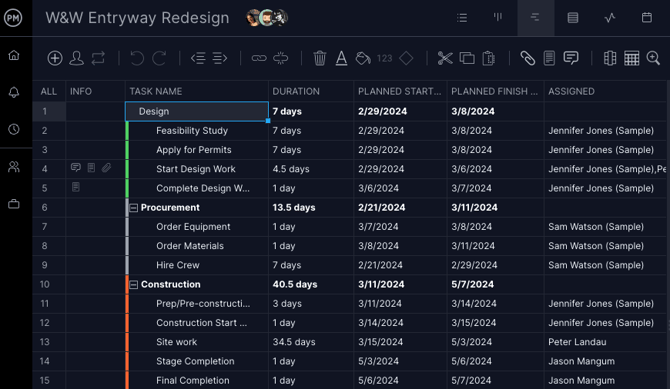This screenshot has width=670, height=389.
Task: Cut the task using the scissors icon
Action: (x=445, y=58)
